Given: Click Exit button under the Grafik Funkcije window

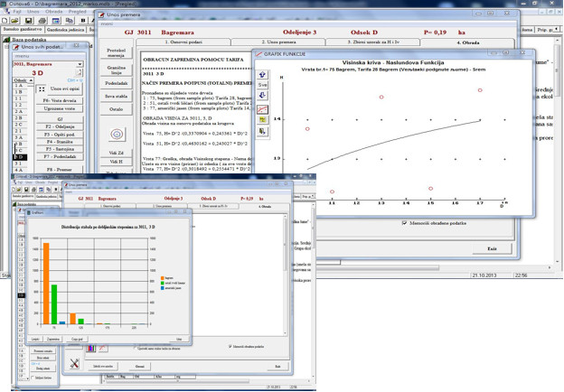Looking at the screenshot, I should [492, 248].
